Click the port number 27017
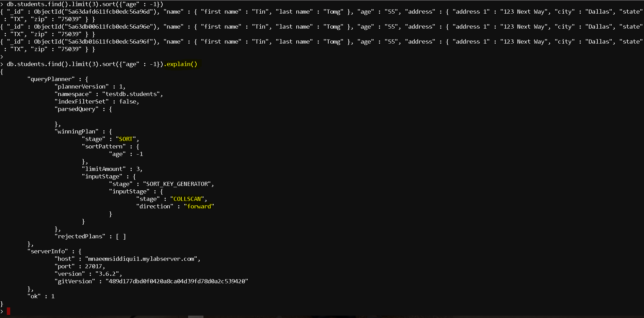 click(x=93, y=266)
